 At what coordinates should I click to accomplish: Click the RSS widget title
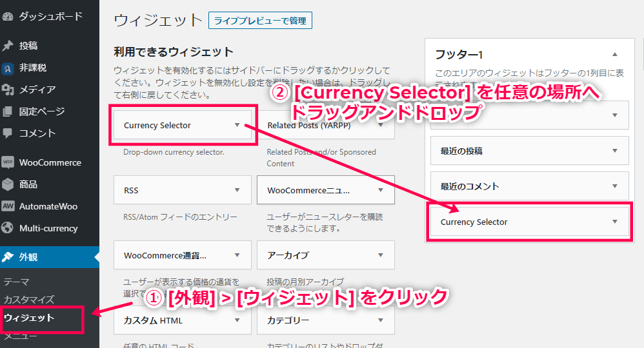[131, 190]
